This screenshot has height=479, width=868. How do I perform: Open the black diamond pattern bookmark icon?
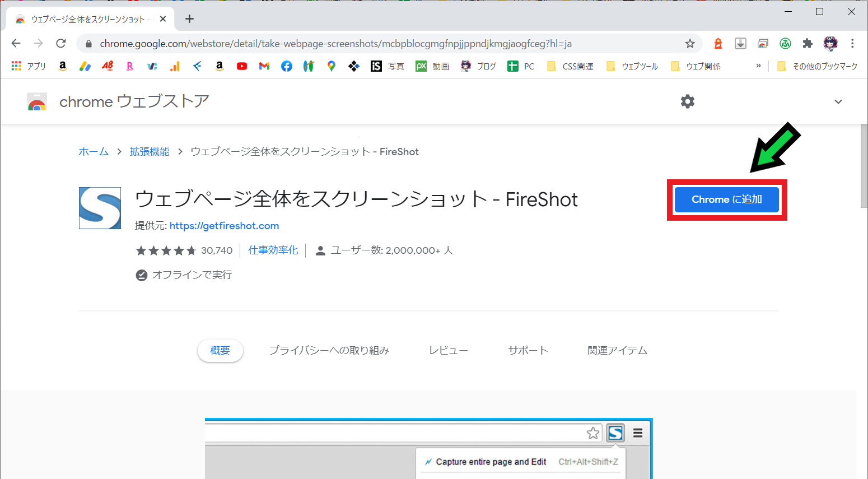(354, 66)
